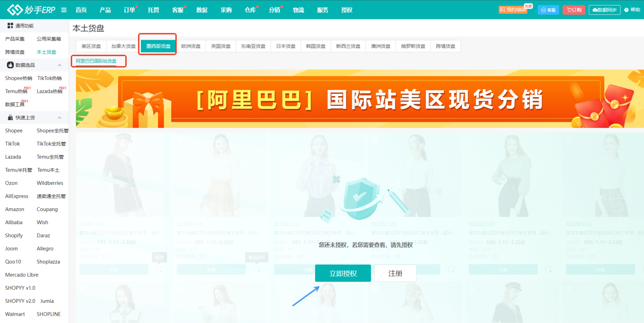The width and height of the screenshot is (644, 323).
Task: Open Shoplazza in sidebar
Action: [x=49, y=262]
